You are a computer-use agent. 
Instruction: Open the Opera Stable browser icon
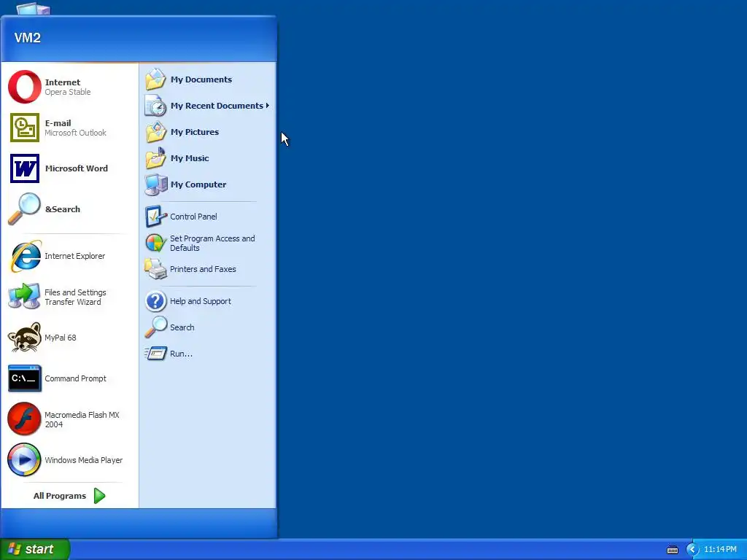(24, 87)
